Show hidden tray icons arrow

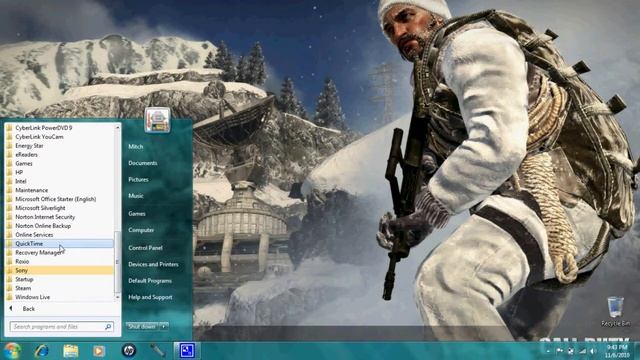[x=548, y=351]
